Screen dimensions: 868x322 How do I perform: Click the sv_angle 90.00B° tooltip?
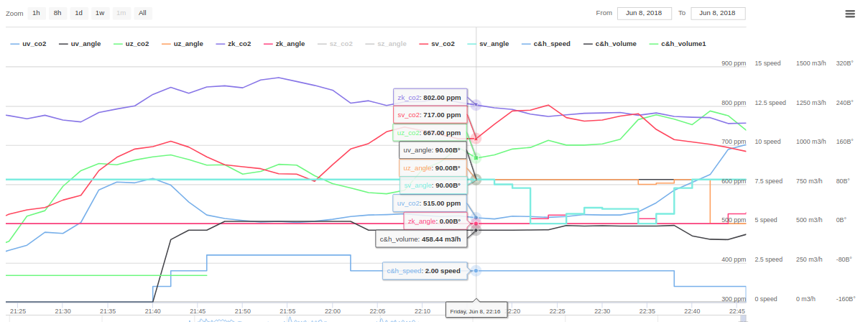point(432,185)
